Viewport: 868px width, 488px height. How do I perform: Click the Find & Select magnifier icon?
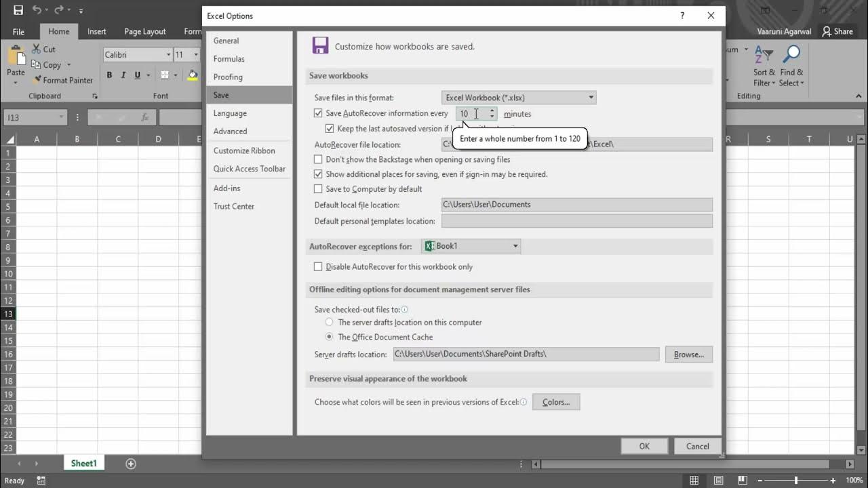pyautogui.click(x=791, y=56)
